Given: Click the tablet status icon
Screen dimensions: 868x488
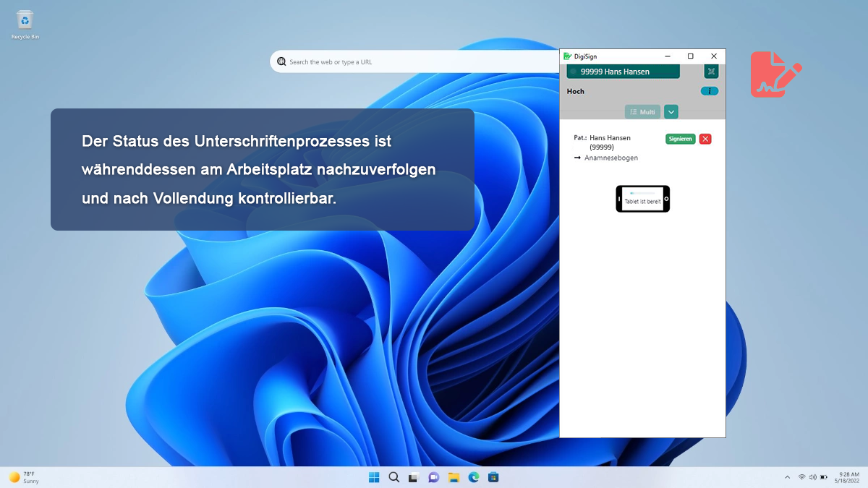Looking at the screenshot, I should [642, 199].
